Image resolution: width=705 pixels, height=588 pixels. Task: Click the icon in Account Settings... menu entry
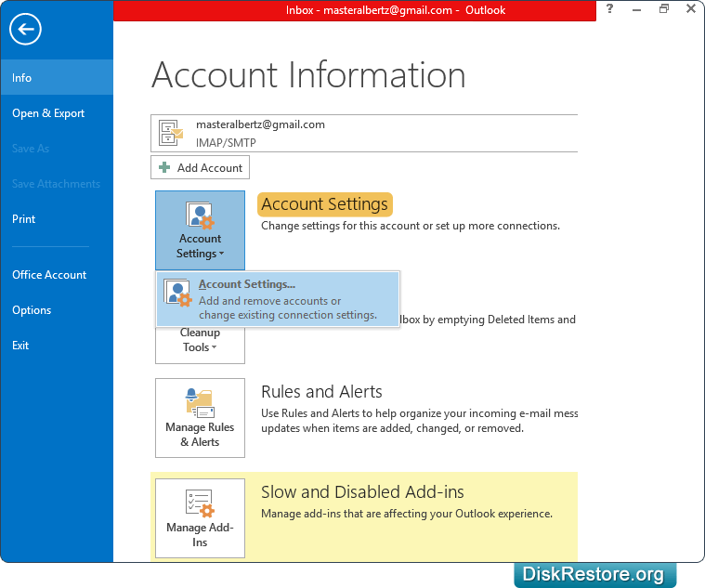point(178,293)
